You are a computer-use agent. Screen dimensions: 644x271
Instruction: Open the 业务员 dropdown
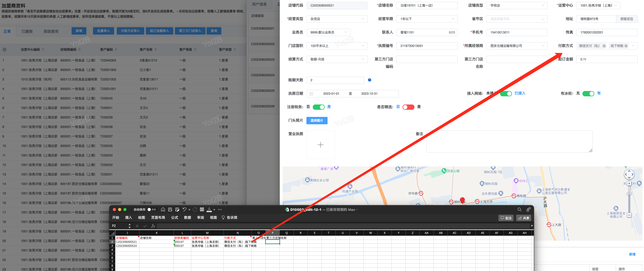click(x=328, y=32)
